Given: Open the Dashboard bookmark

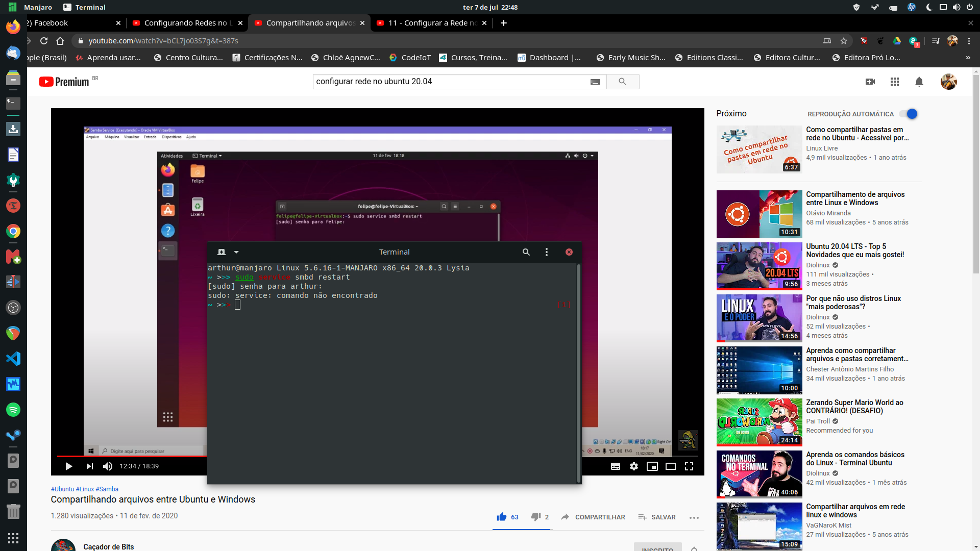Looking at the screenshot, I should pos(549,58).
